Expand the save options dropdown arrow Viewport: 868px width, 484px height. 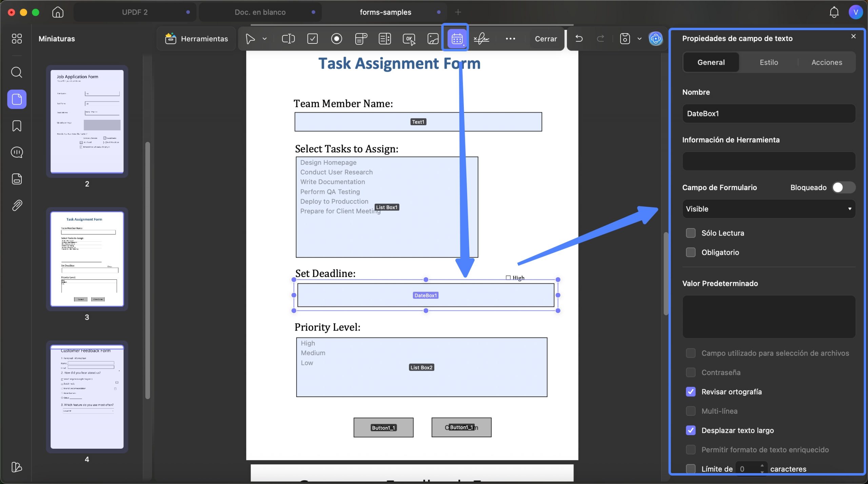(639, 39)
